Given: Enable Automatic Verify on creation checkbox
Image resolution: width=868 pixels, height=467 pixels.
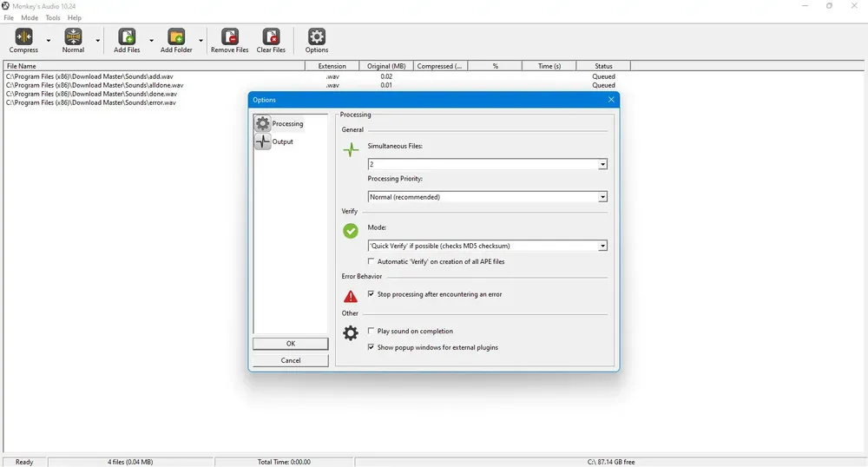Looking at the screenshot, I should (x=371, y=261).
